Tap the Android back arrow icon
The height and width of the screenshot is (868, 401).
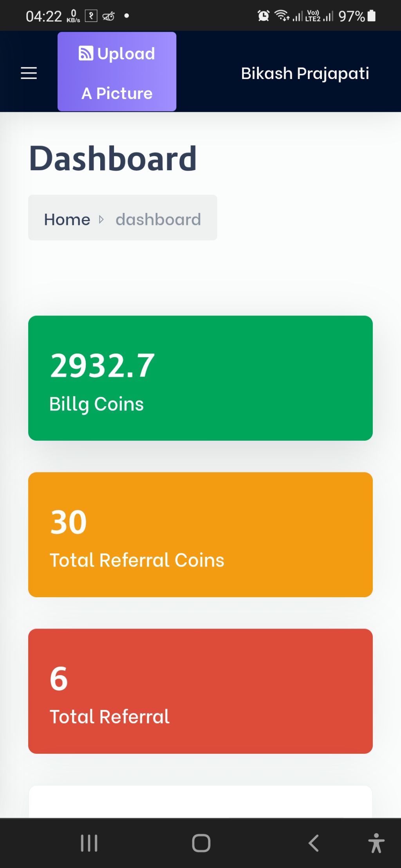coord(314,843)
